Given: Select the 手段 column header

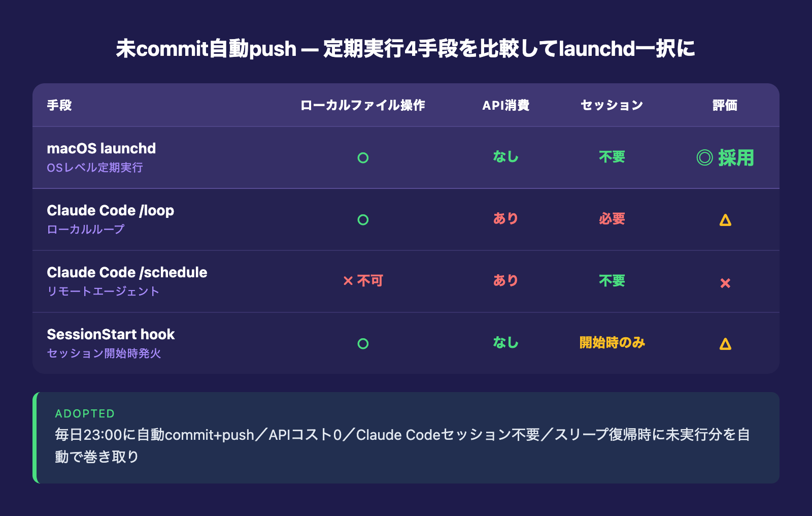Looking at the screenshot, I should (x=59, y=105).
